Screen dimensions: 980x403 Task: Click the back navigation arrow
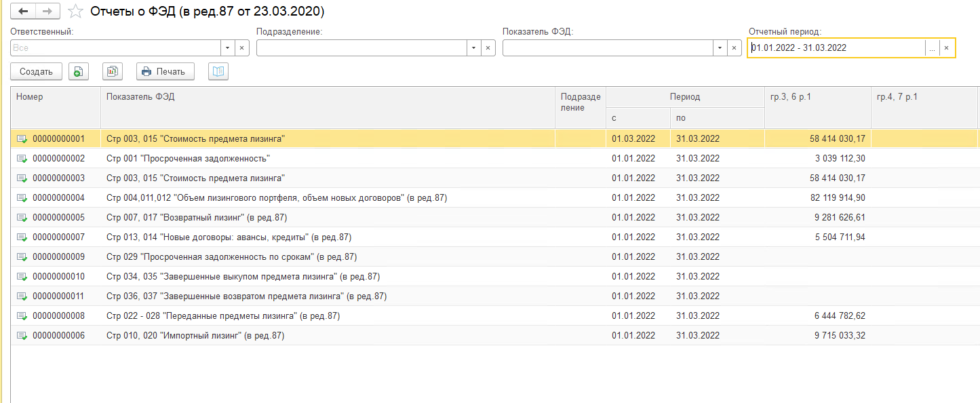pyautogui.click(x=23, y=12)
